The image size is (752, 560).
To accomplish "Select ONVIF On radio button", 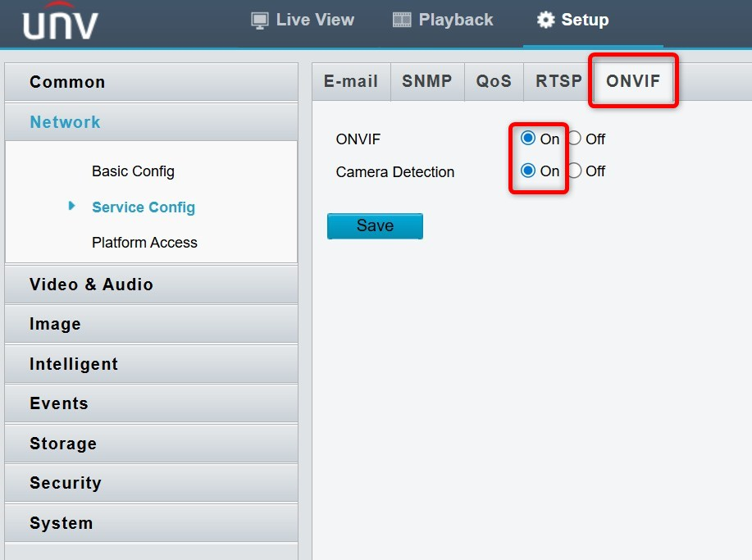I will [527, 138].
